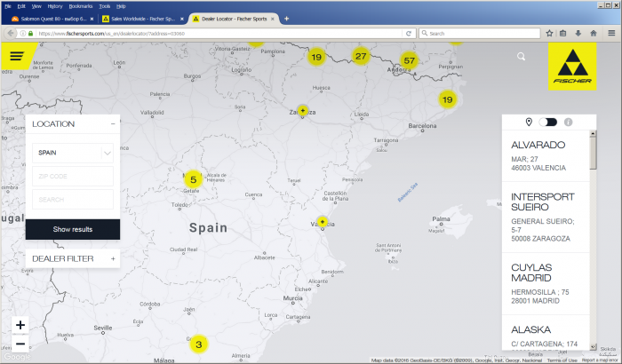This screenshot has height=364, width=622.
Task: Open the INTERSPORT SUEIRO dealer entry
Action: 546,218
